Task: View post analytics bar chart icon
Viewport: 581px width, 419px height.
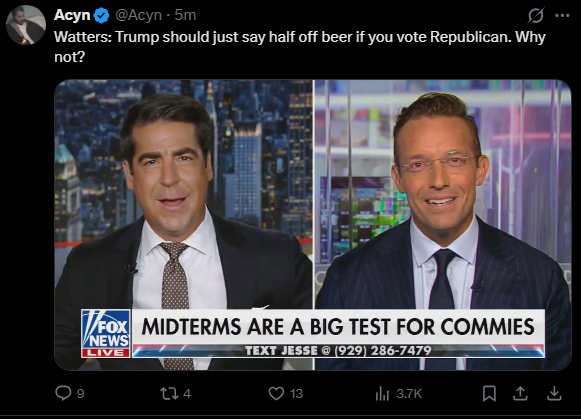Action: 382,393
